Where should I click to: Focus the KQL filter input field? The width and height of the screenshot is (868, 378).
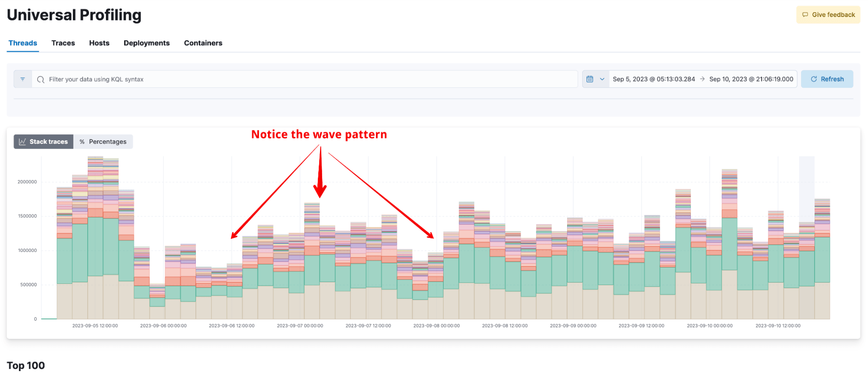pyautogui.click(x=304, y=79)
